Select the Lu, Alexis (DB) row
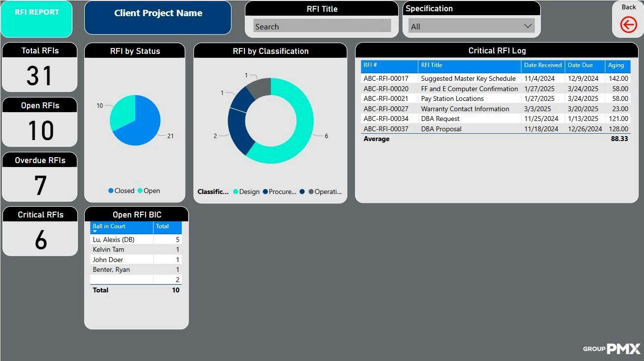 (x=136, y=240)
